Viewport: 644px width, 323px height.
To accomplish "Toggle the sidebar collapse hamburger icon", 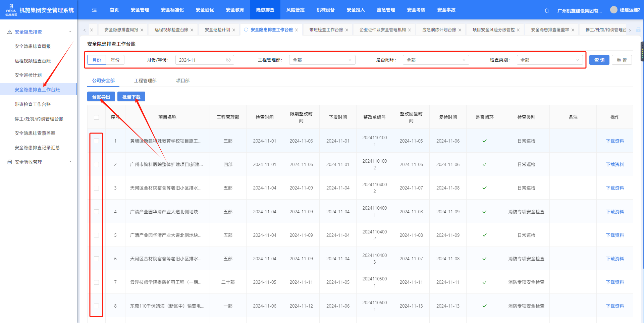I will tap(94, 10).
